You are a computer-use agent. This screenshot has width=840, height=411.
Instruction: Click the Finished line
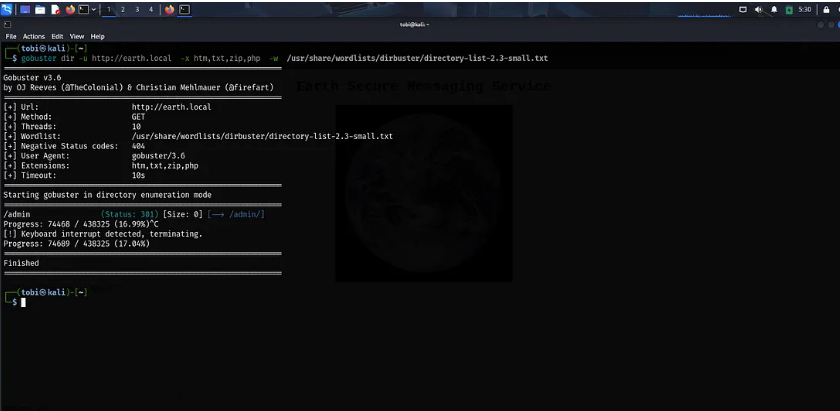[21, 263]
